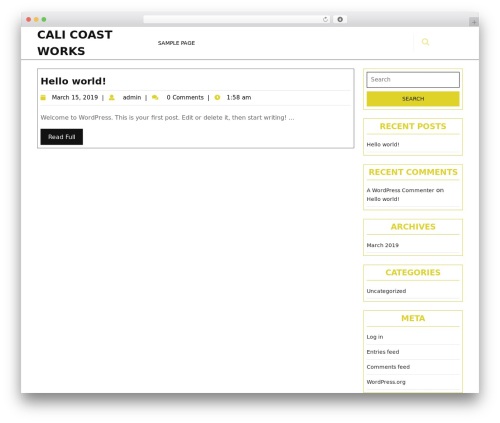Screen dimensions: 500x423
Task: Open Entries feed link
Action: tap(383, 352)
